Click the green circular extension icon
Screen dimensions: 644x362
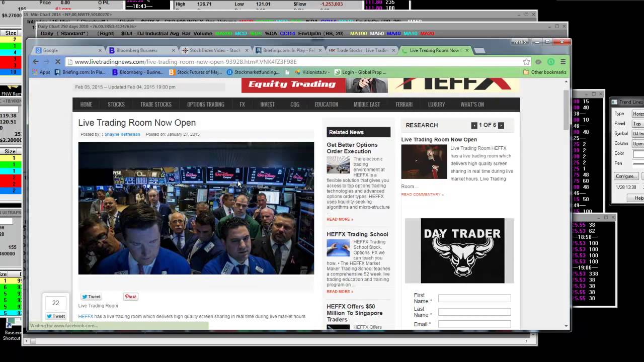(x=551, y=62)
